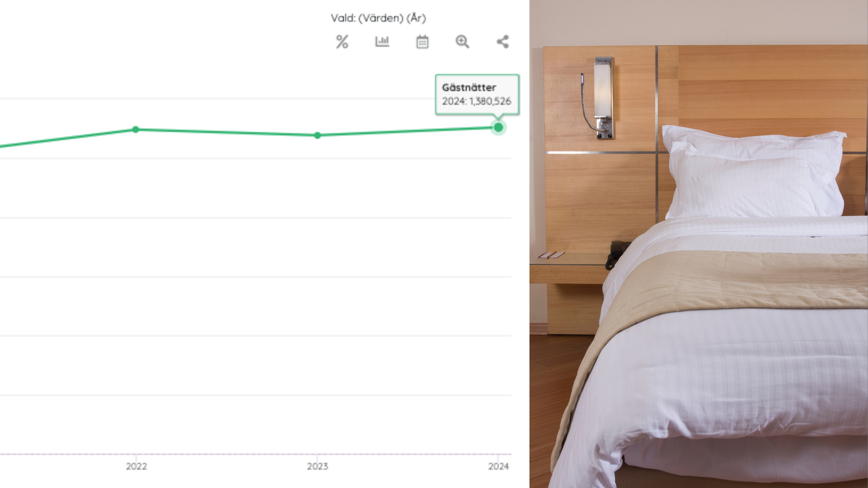The image size is (868, 488).
Task: Select the Gästnätter tooltip title
Action: click(469, 88)
